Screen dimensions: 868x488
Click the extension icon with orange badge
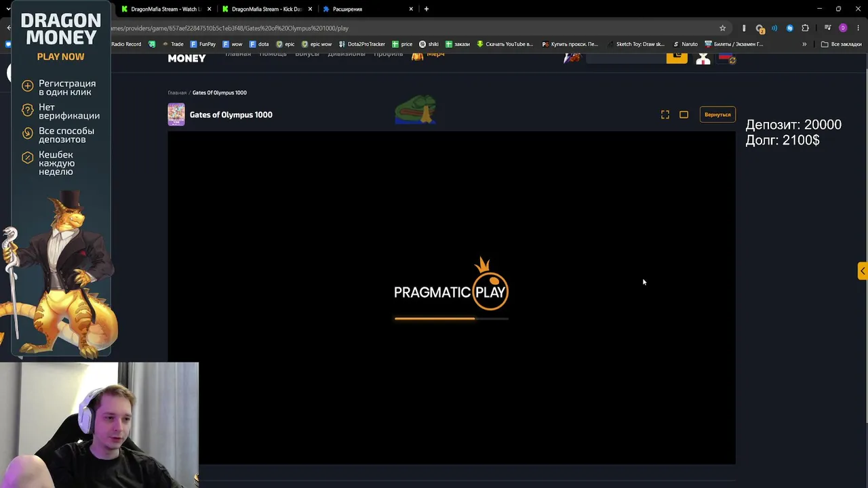click(x=759, y=28)
